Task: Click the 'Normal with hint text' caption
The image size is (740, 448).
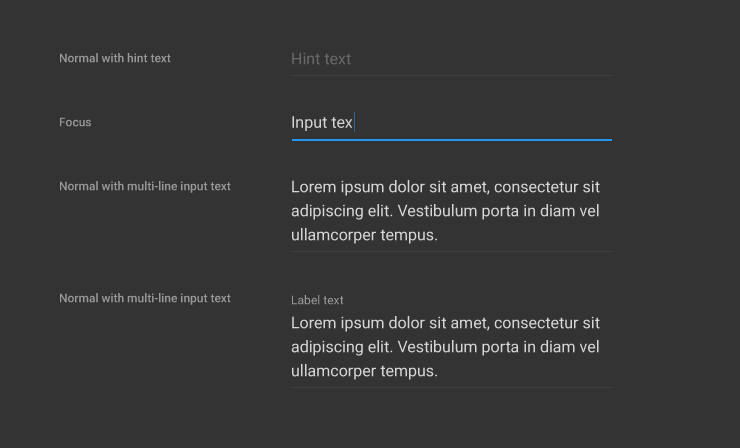Action: click(115, 58)
